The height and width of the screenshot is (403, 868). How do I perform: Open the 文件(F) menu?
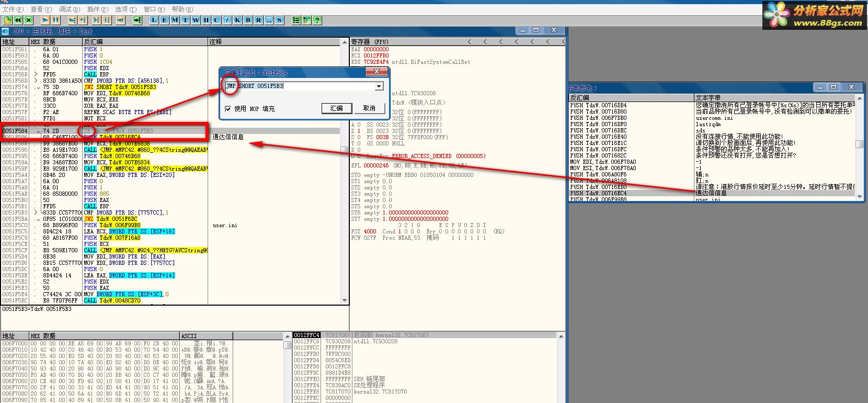coord(13,9)
